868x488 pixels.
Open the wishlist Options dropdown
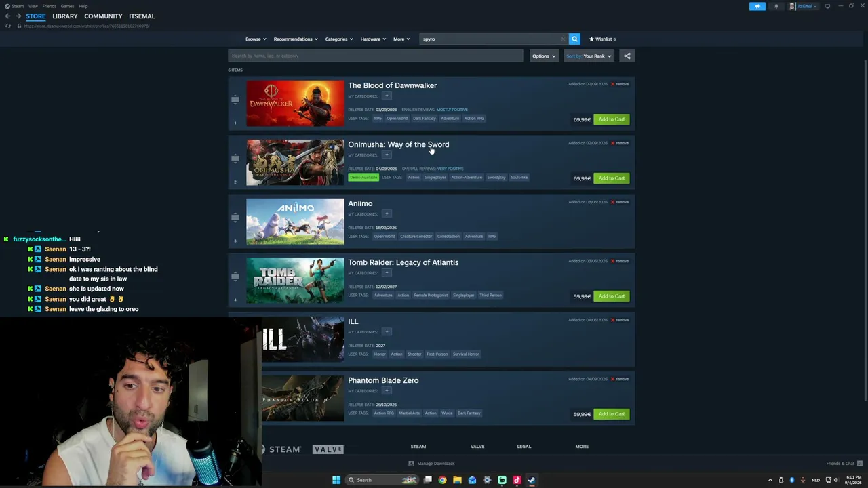click(543, 56)
